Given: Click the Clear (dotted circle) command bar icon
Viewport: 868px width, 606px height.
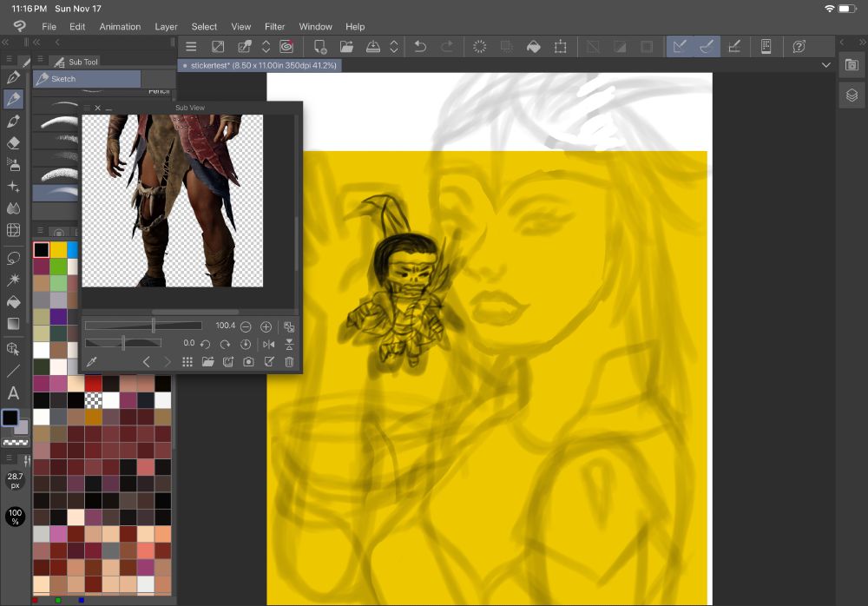Looking at the screenshot, I should [479, 47].
